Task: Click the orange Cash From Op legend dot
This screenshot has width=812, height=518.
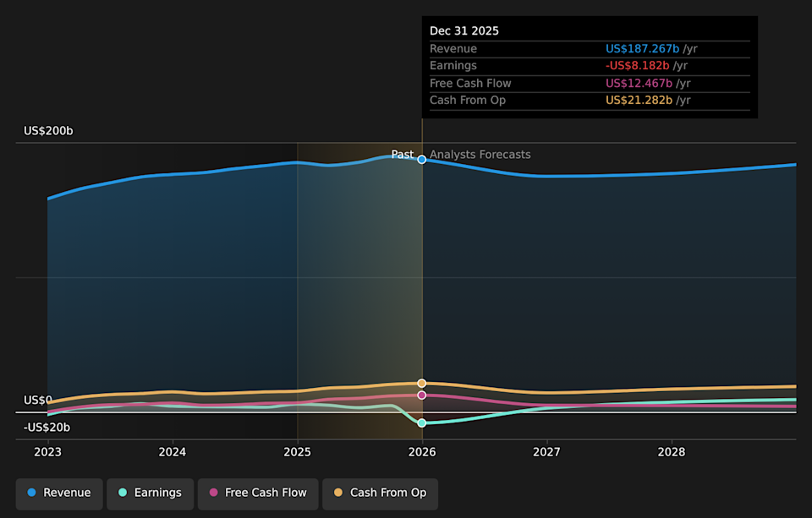Action: [338, 493]
